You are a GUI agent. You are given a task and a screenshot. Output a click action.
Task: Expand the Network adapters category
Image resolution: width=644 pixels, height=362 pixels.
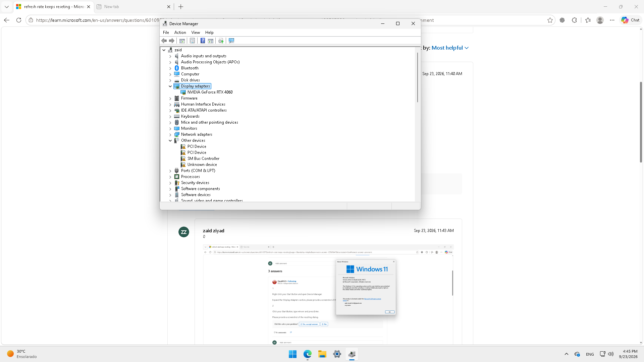(170, 135)
